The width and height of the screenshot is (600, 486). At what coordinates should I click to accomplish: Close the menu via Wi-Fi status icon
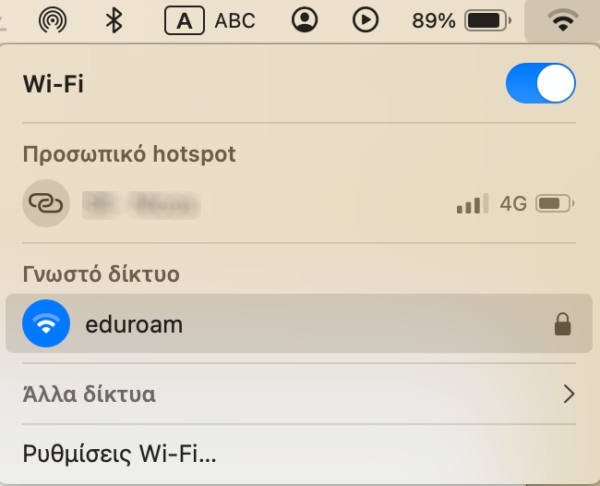[x=562, y=20]
